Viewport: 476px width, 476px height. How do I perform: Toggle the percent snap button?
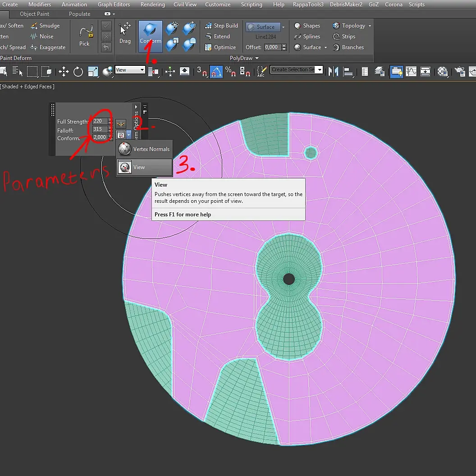[230, 72]
